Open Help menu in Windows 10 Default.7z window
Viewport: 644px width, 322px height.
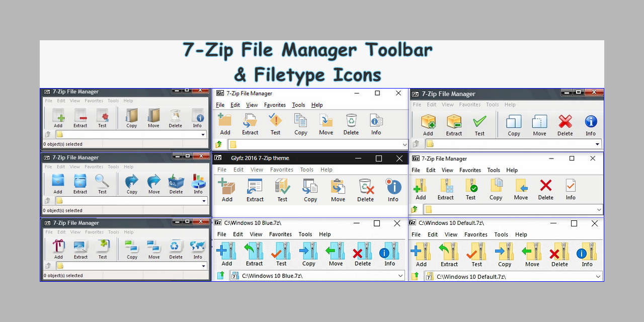point(521,234)
